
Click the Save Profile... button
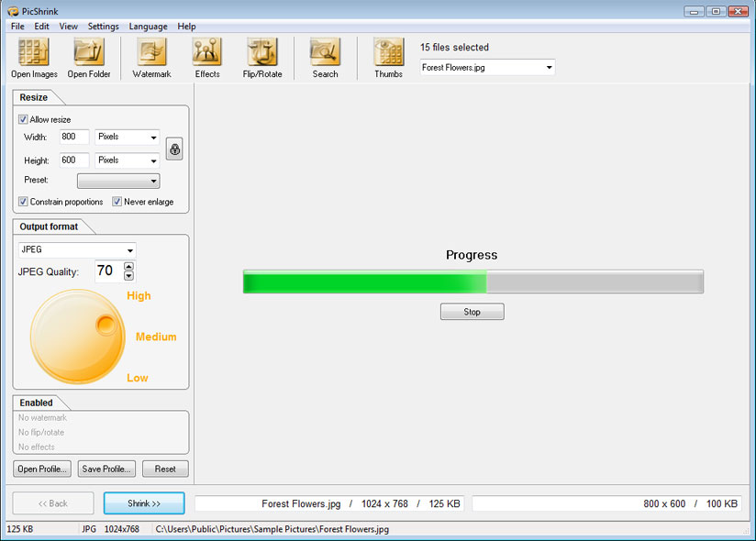click(x=106, y=469)
